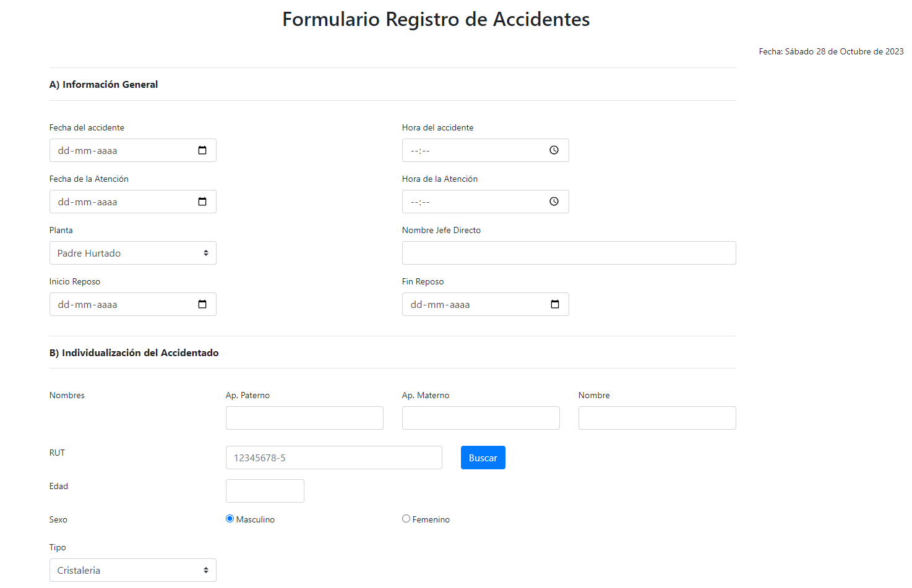
Task: Open the Tipo dropdown showing Cristaleria
Action: [133, 570]
